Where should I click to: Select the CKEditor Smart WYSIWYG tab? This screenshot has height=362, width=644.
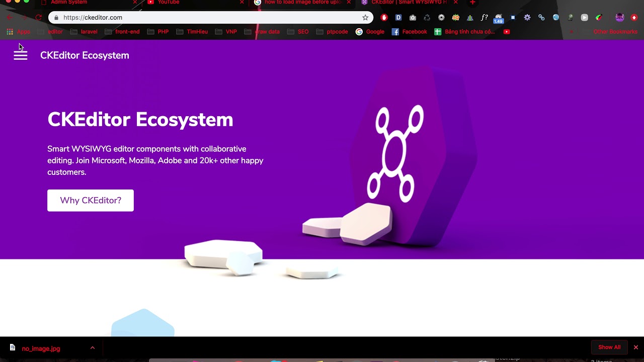tap(409, 3)
